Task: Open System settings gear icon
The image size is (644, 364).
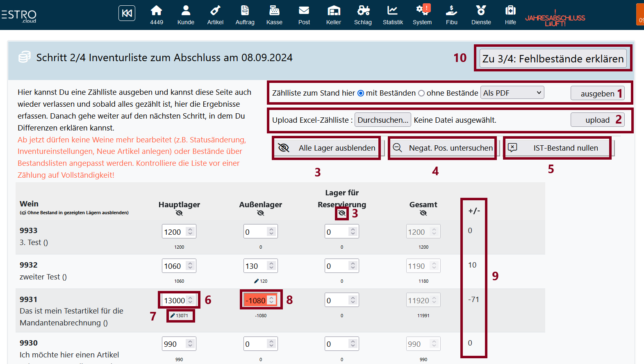Action: 422,10
